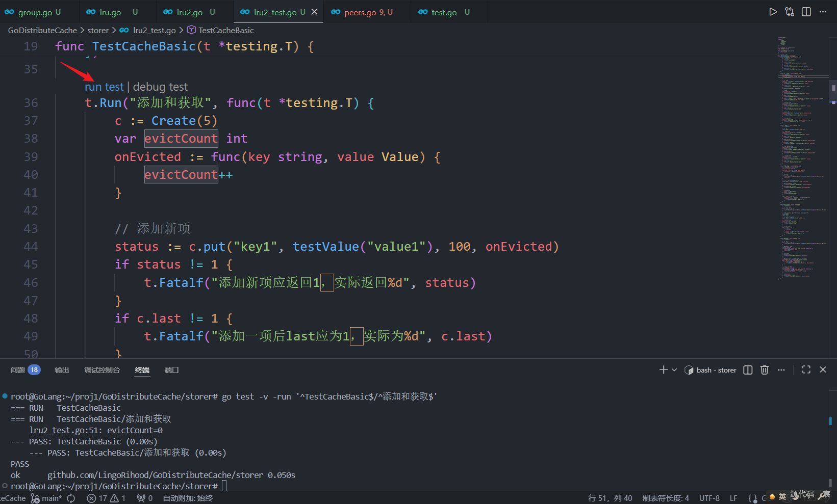Open terminal panel more actions ellipsis

pos(781,370)
